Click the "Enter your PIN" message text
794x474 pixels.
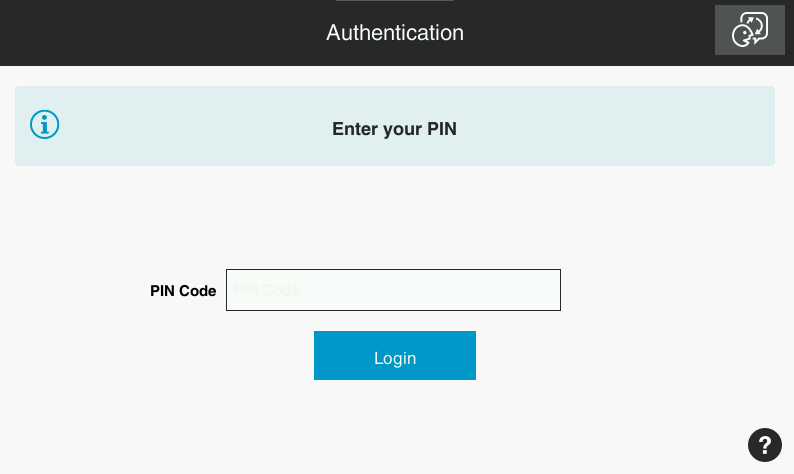pyautogui.click(x=394, y=129)
